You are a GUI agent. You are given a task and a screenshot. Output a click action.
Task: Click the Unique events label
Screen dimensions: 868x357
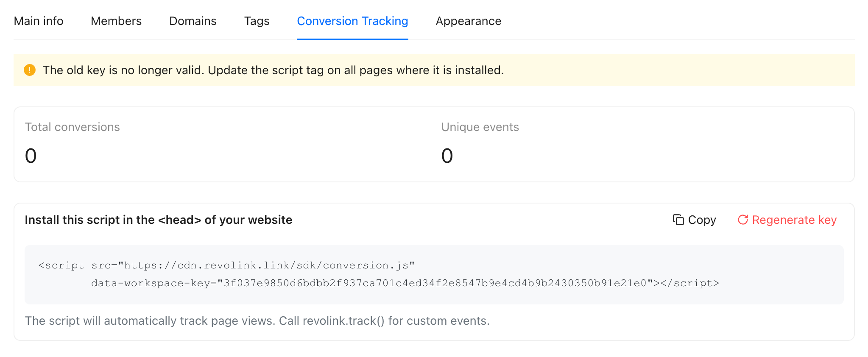pyautogui.click(x=480, y=127)
